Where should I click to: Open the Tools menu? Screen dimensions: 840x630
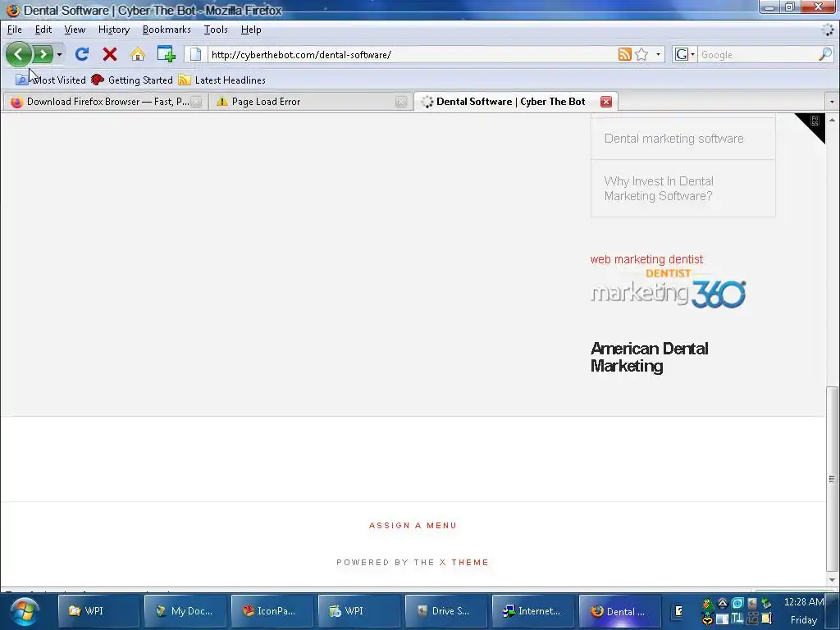(x=216, y=30)
